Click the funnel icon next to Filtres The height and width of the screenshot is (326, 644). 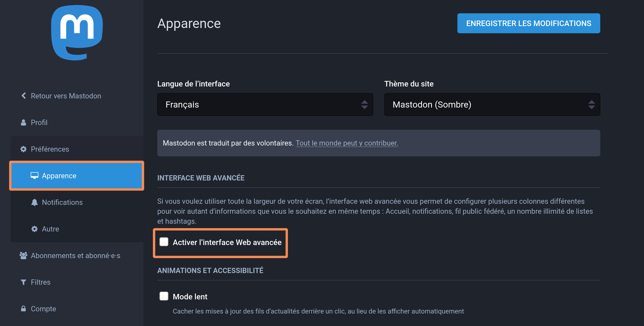(24, 282)
